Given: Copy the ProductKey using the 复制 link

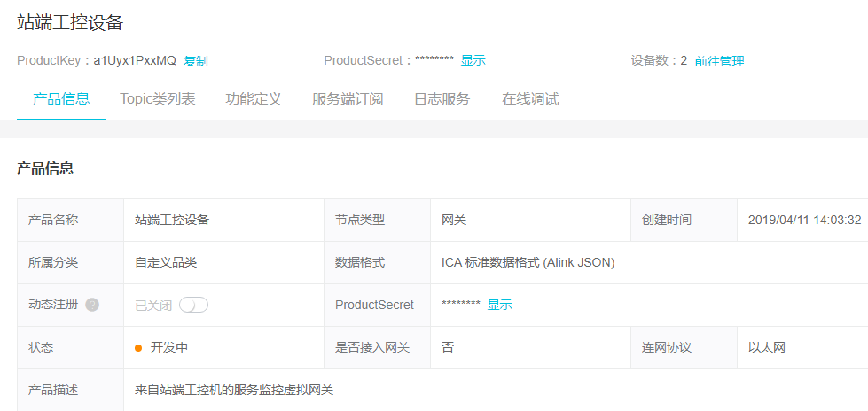Looking at the screenshot, I should 196,61.
